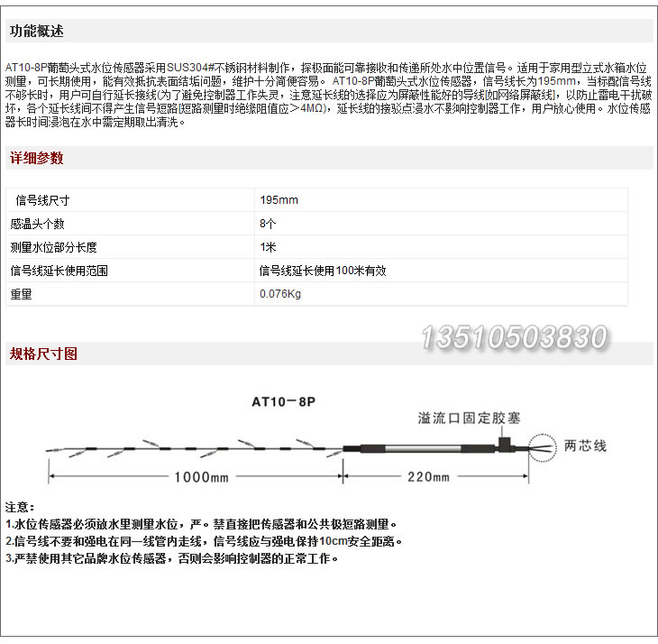Click note 3 about 其它品牌水位传感器
The height and width of the screenshot is (644, 658).
pos(171,559)
